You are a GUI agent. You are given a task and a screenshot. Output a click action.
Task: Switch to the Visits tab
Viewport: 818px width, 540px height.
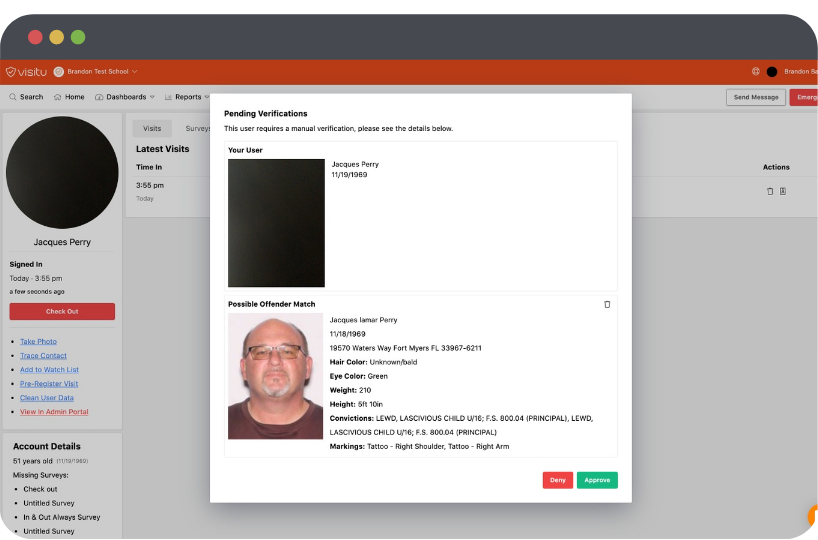152,129
